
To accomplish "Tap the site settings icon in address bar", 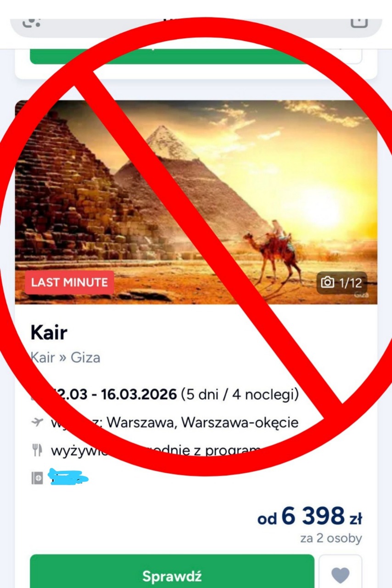I will (31, 22).
